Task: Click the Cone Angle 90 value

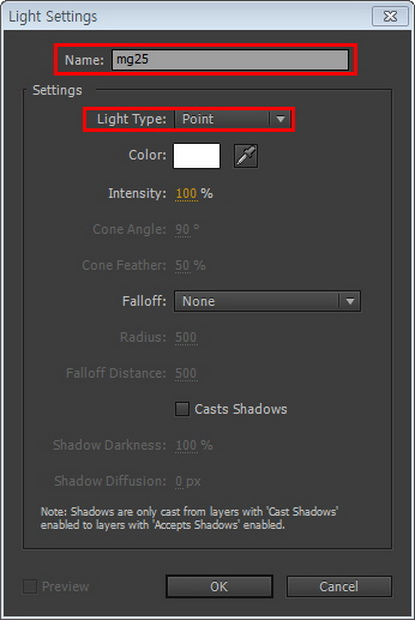Action: (183, 229)
